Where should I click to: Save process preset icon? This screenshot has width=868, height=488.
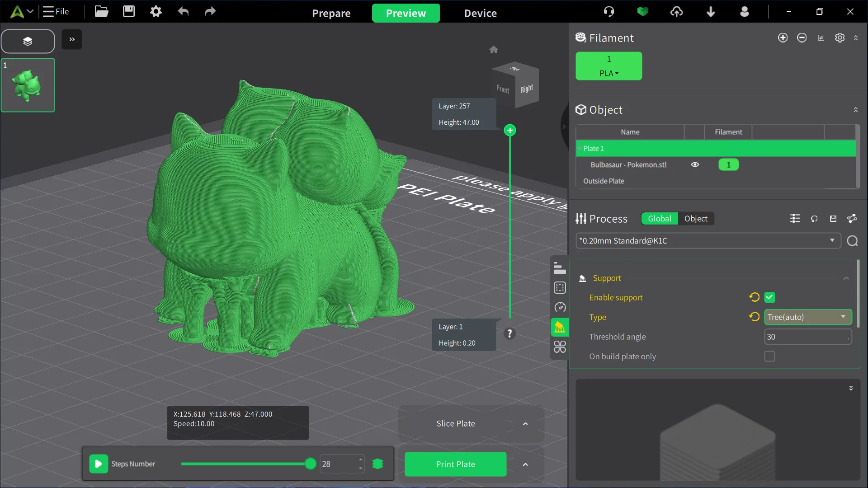tap(833, 219)
